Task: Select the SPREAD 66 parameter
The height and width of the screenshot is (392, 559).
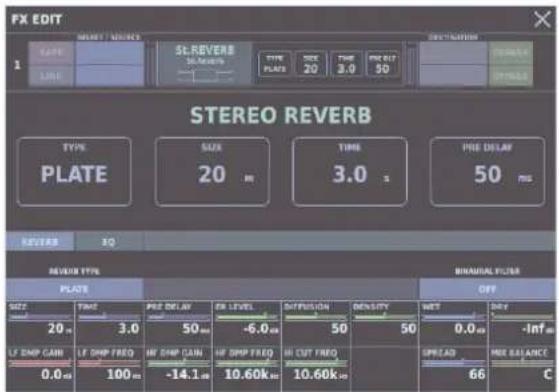Action: click(x=453, y=369)
